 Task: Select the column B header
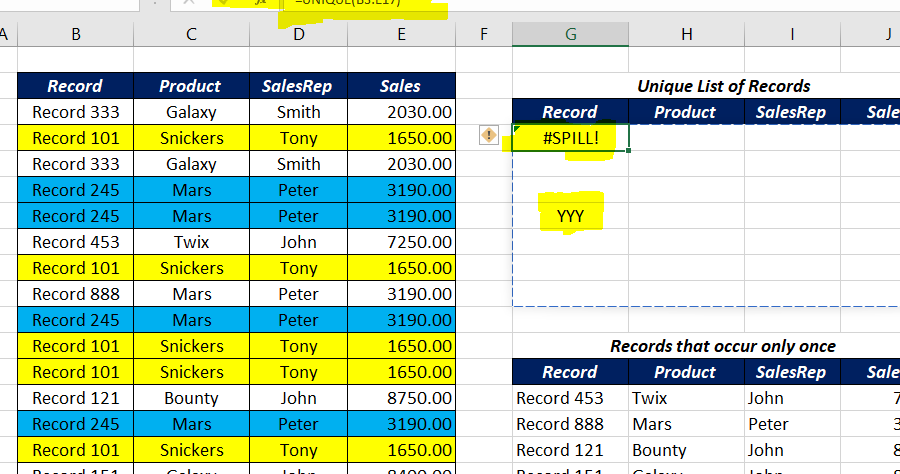pos(75,34)
